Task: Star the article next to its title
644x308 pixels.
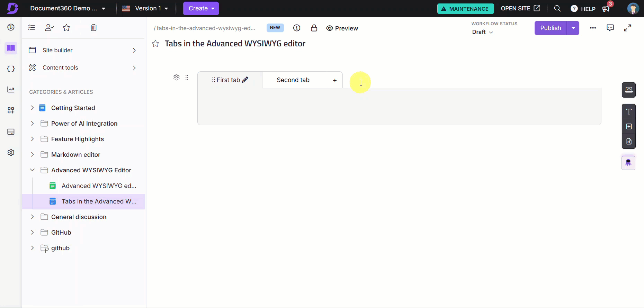Action: (155, 44)
